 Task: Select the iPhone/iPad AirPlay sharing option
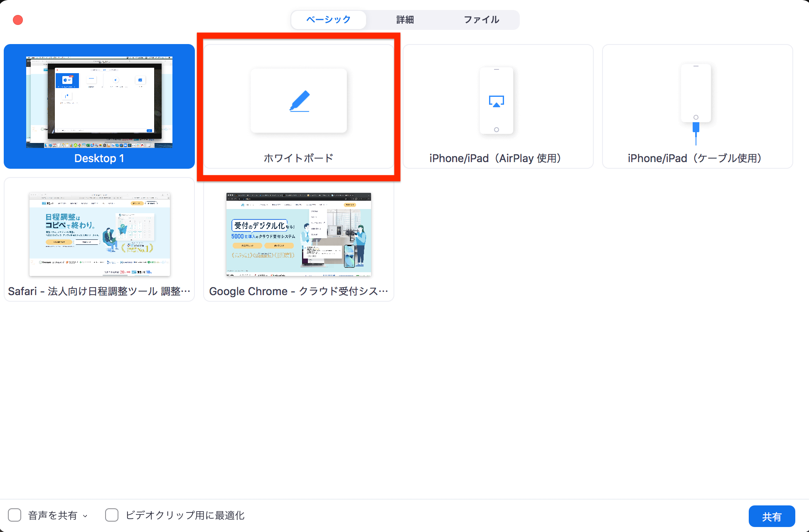point(497,106)
